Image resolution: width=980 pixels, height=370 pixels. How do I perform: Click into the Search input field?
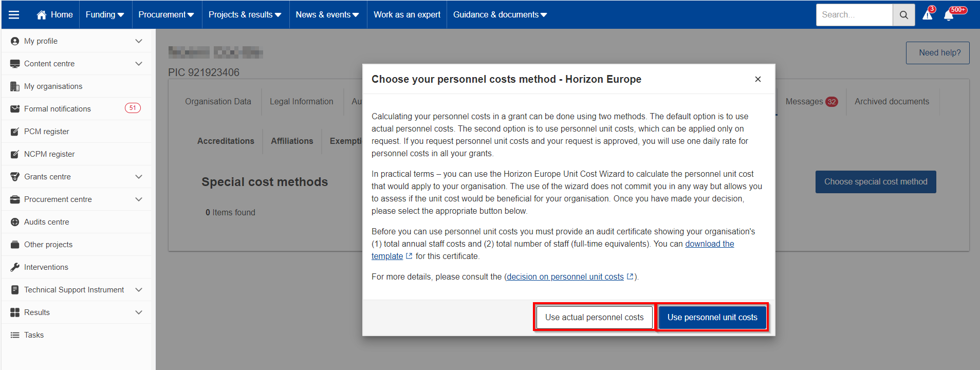pos(854,15)
